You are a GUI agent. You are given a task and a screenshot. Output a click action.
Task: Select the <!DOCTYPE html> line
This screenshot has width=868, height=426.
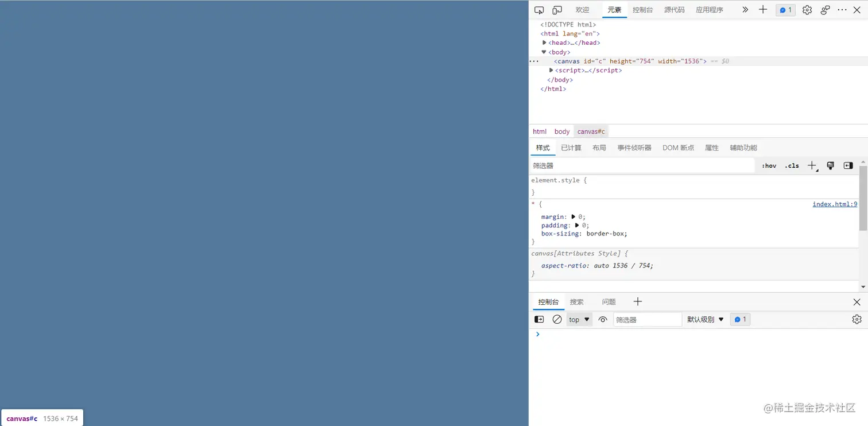pyautogui.click(x=568, y=24)
